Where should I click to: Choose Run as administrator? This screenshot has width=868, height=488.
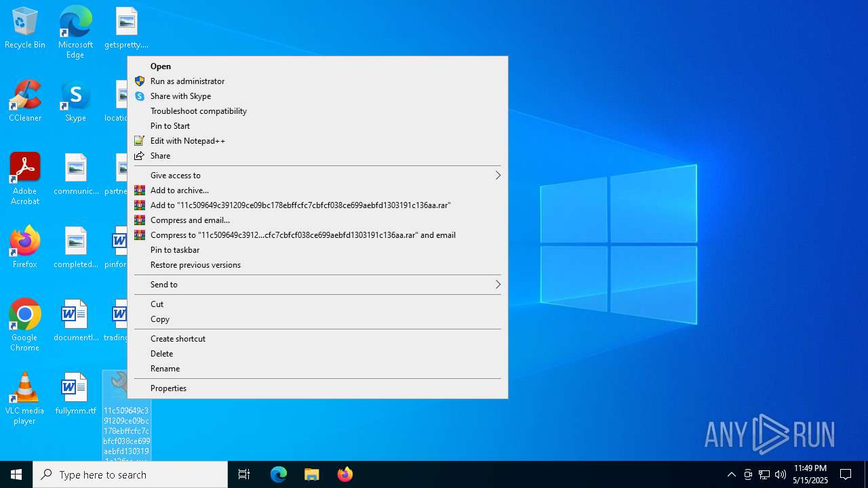pos(317,81)
